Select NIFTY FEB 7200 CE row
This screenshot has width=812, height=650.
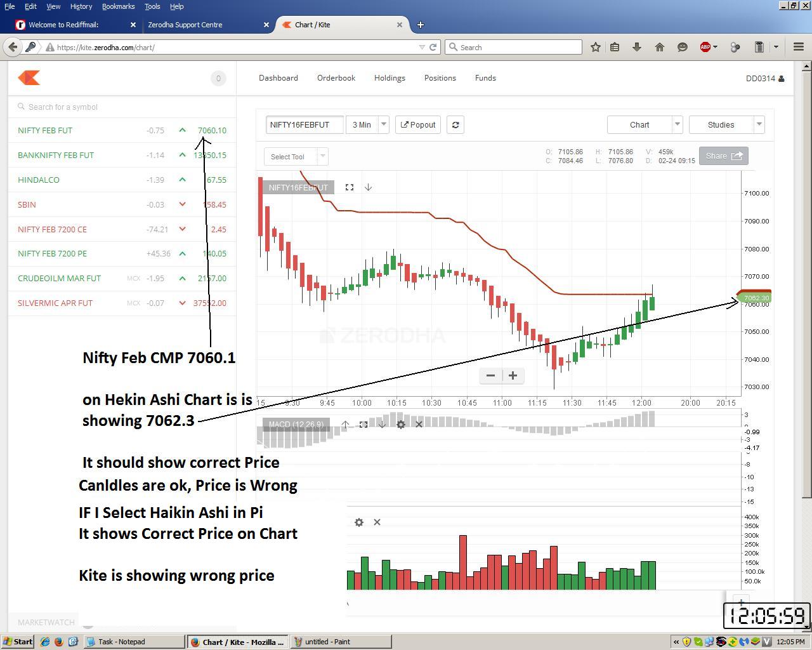pos(122,229)
